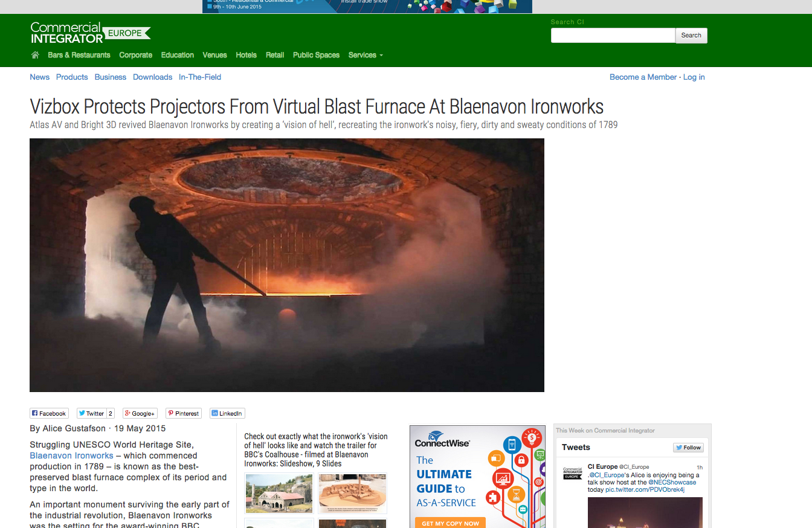The image size is (812, 528).
Task: Click the top banner advertisement
Action: 367,6
